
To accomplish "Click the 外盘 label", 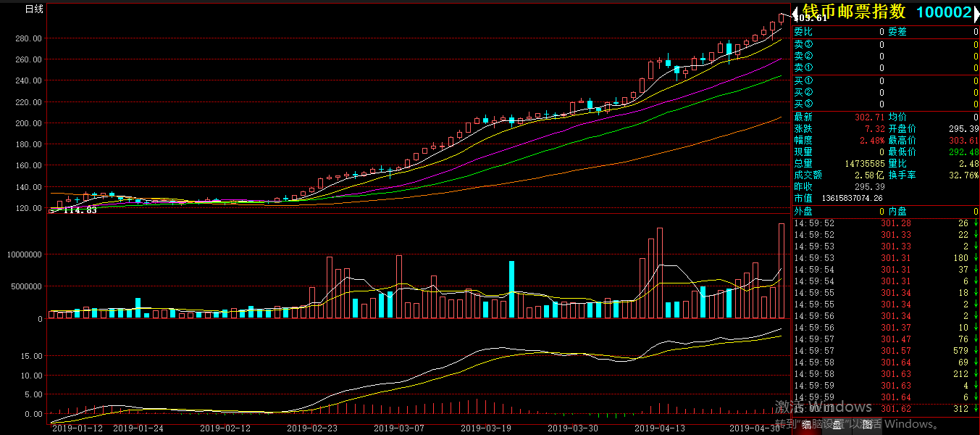I will click(x=803, y=211).
